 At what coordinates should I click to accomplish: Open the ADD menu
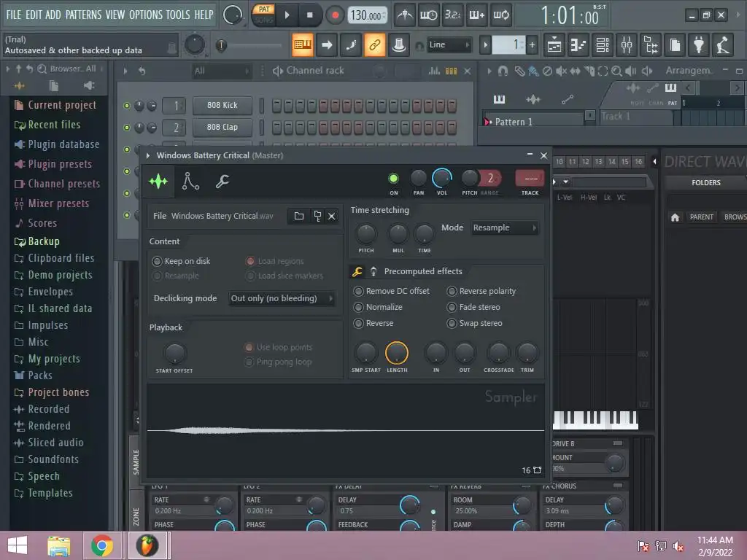(53, 15)
